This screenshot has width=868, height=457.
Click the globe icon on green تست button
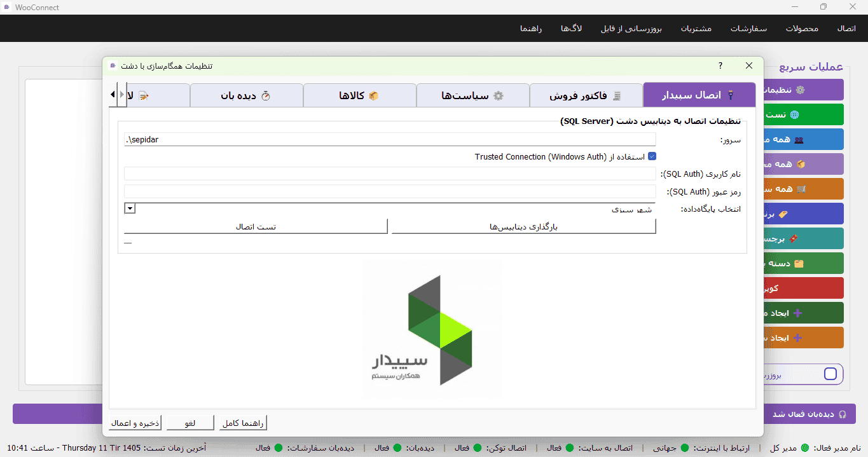click(x=794, y=115)
